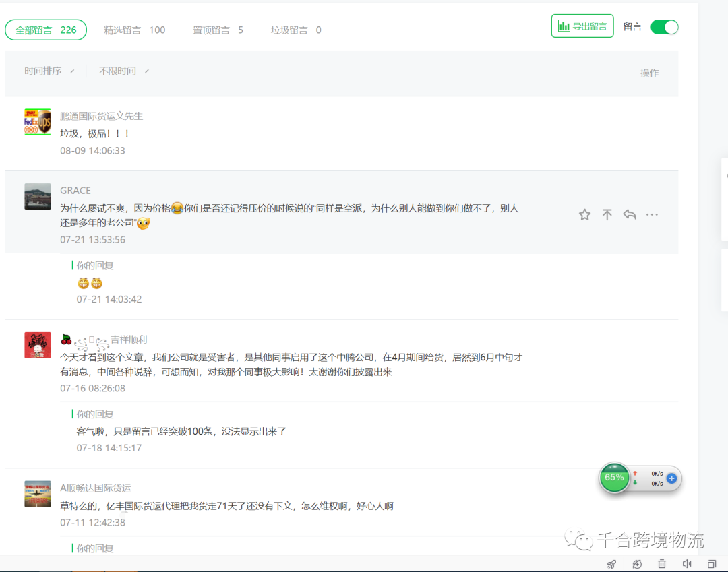Viewport: 728px width, 572px height.
Task: Open GRACE's profile avatar thumbnail
Action: click(38, 197)
